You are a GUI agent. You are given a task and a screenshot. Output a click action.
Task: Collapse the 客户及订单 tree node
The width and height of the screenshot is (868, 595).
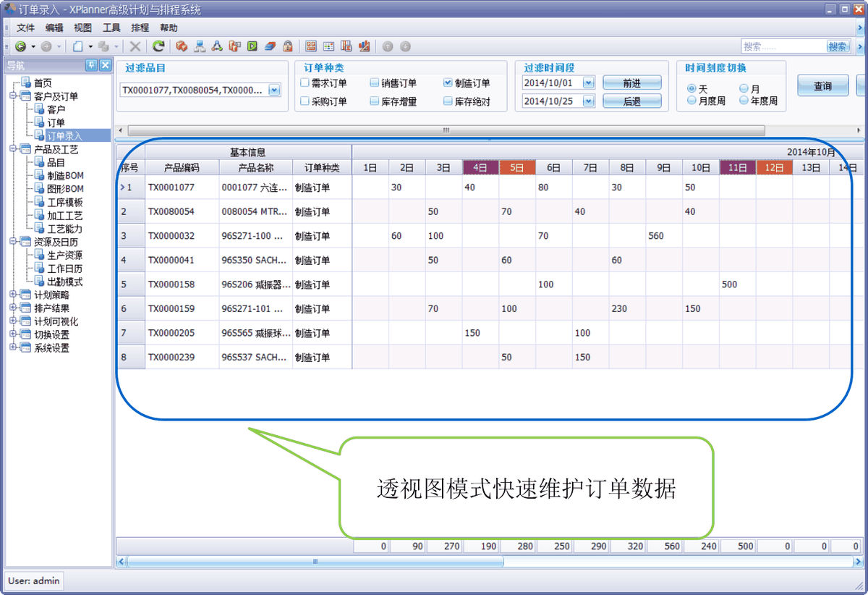(14, 96)
